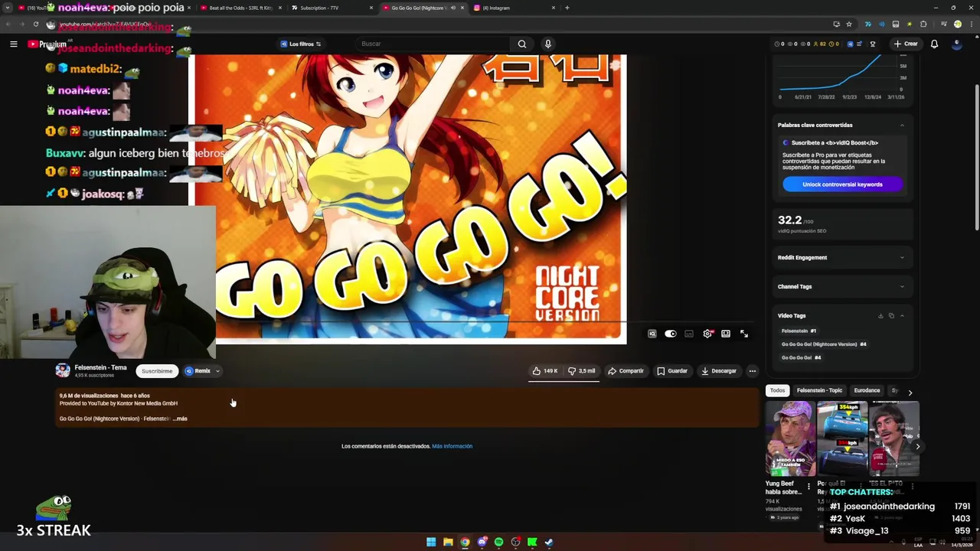Expand Reddit Engagement section
This screenshot has height=551, width=980.
[x=902, y=257]
